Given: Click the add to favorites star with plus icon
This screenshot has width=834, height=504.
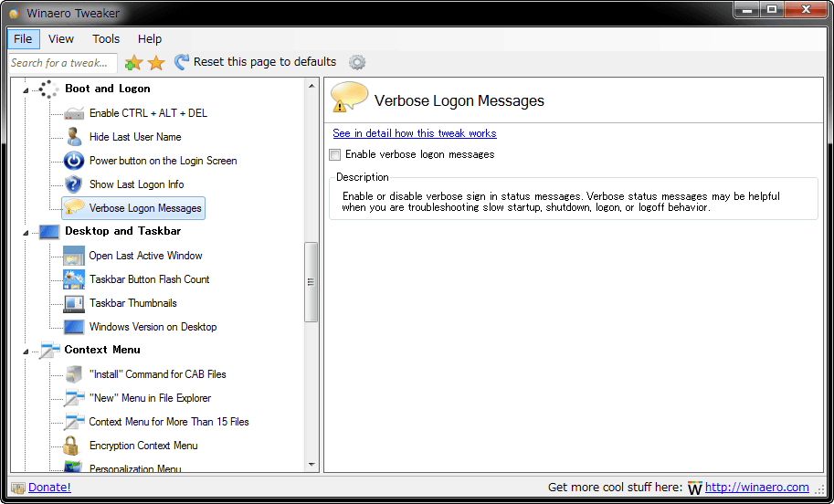Looking at the screenshot, I should tap(133, 63).
